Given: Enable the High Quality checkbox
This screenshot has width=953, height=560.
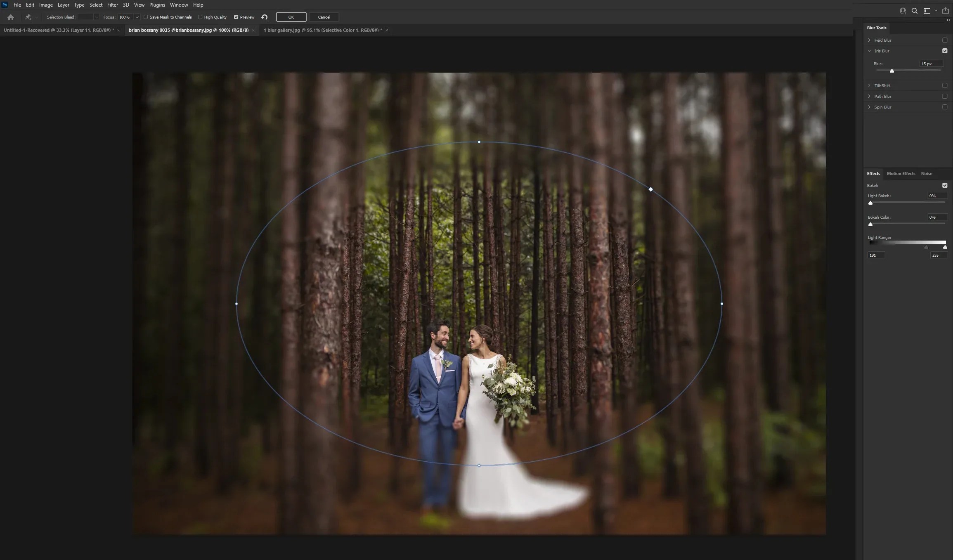Looking at the screenshot, I should tap(200, 17).
